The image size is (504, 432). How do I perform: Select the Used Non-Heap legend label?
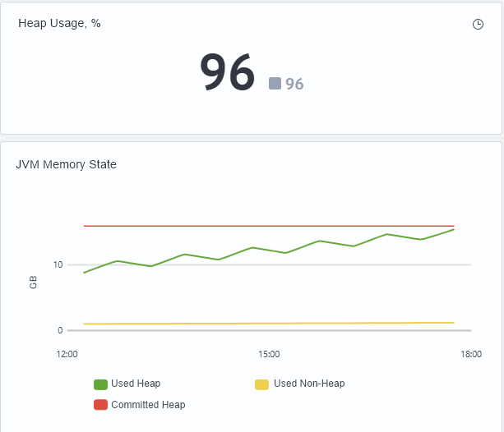tap(309, 384)
